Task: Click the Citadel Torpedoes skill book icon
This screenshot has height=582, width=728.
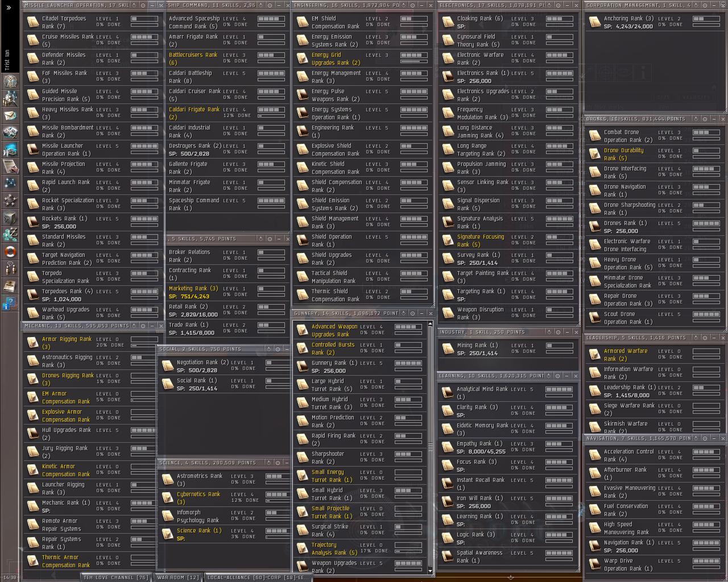Action: (x=33, y=22)
